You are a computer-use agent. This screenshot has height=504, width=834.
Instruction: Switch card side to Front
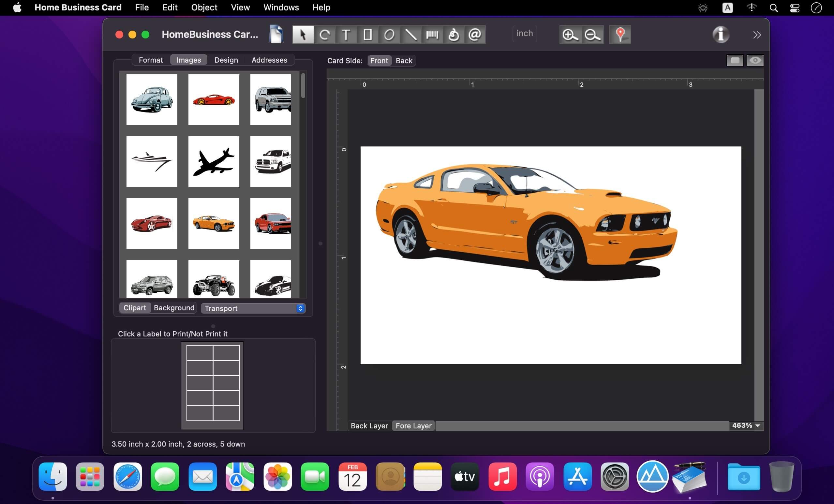(379, 61)
